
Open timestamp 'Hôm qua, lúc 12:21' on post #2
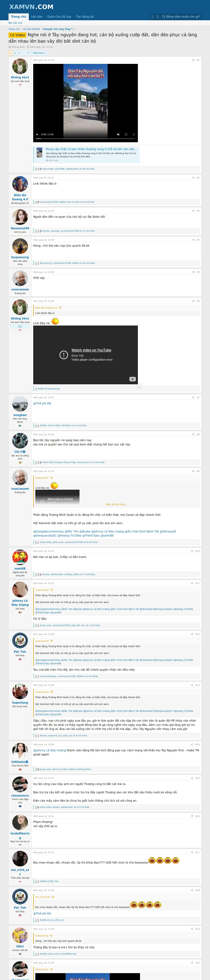point(44,178)
